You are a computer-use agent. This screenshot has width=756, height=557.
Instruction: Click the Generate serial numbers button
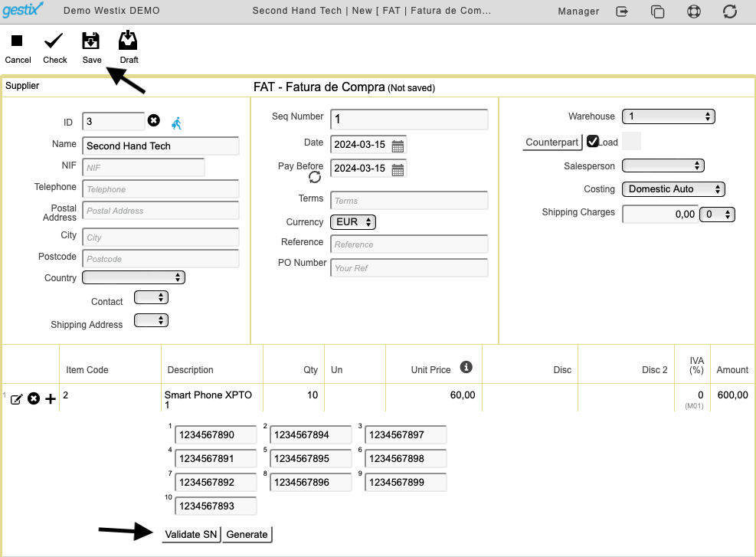pyautogui.click(x=247, y=534)
